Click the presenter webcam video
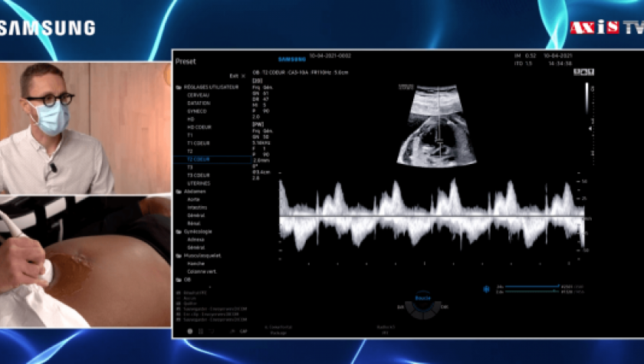This screenshot has height=364, width=644. [85, 128]
